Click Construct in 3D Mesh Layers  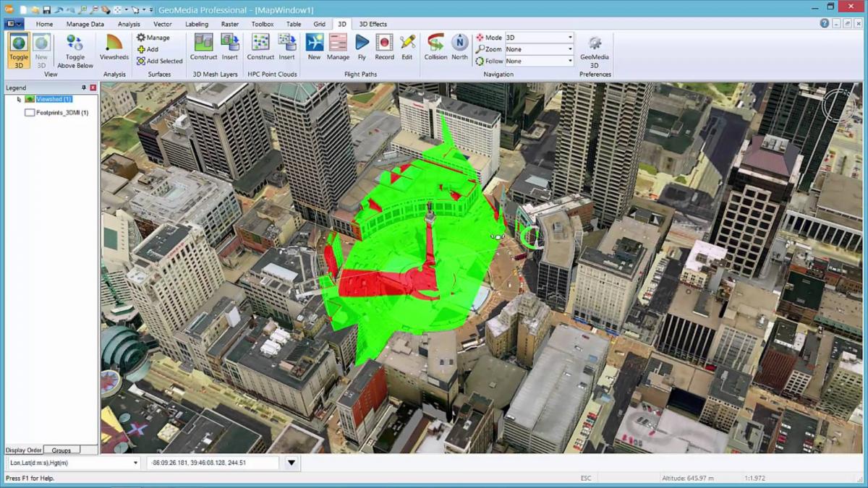click(x=204, y=46)
